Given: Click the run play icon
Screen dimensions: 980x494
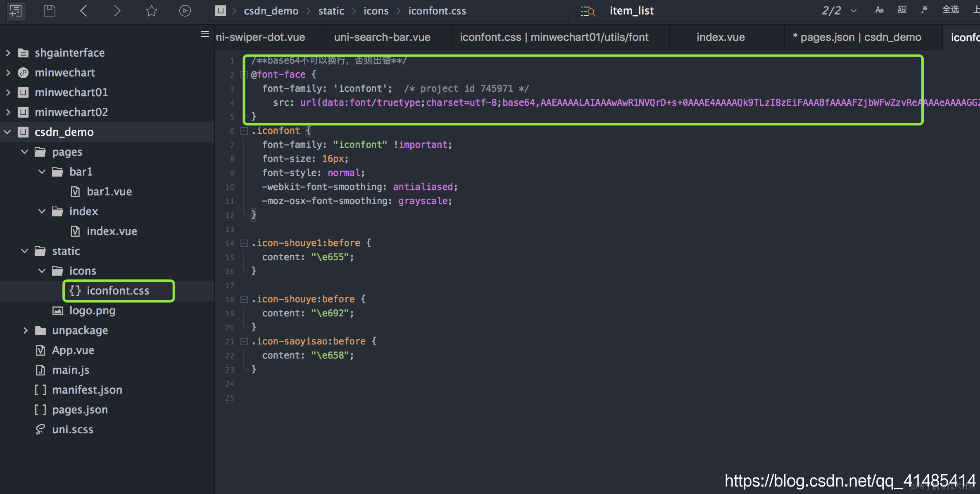Looking at the screenshot, I should click(185, 11).
